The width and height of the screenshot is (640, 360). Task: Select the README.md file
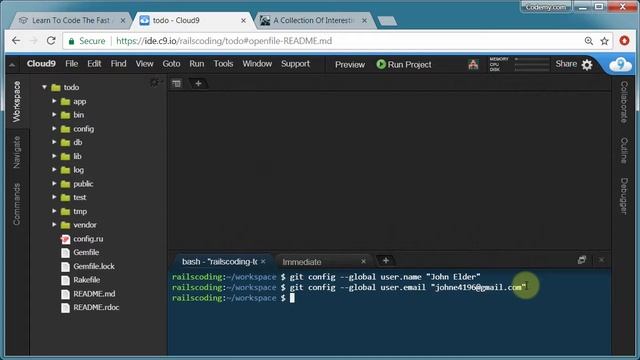click(x=94, y=294)
